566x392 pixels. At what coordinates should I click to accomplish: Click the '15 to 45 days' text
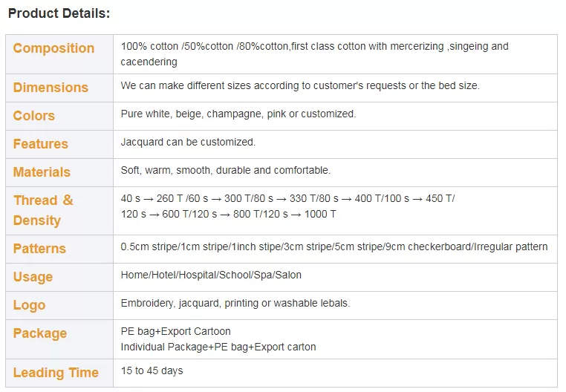point(152,370)
